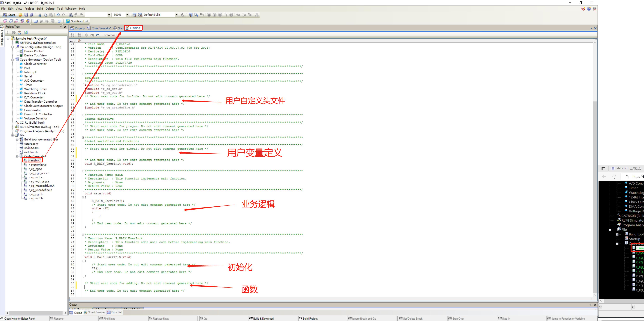Image resolution: width=644 pixels, height=321 pixels.
Task: Click the Save All files icon
Action: click(31, 15)
